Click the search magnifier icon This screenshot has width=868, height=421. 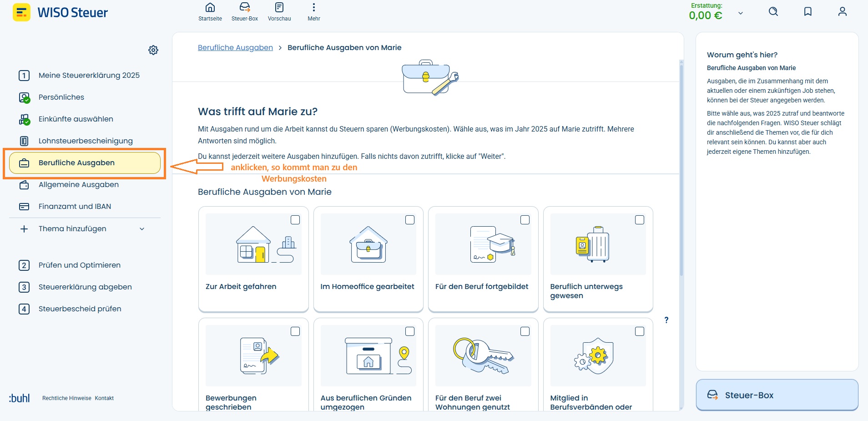[x=773, y=12]
